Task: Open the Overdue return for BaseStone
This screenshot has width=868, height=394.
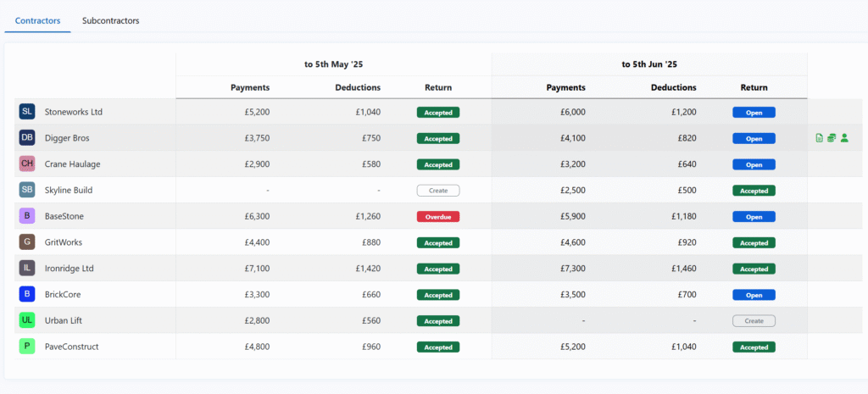Action: [438, 217]
